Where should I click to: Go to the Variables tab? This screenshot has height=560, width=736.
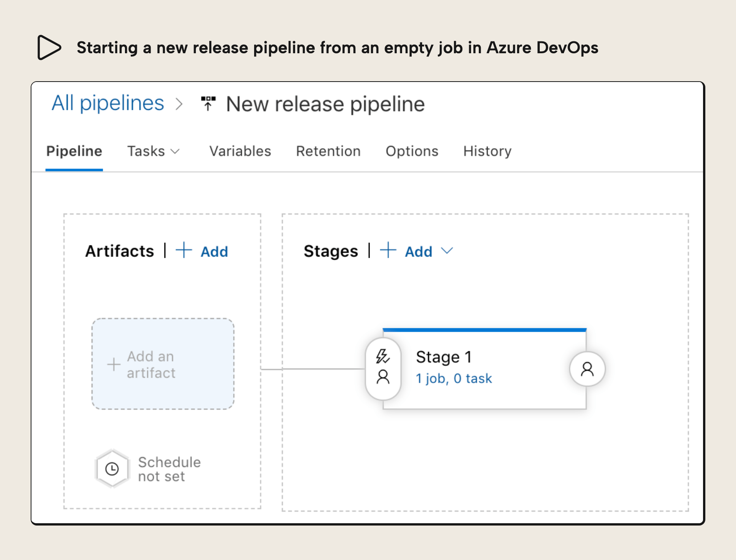click(240, 151)
